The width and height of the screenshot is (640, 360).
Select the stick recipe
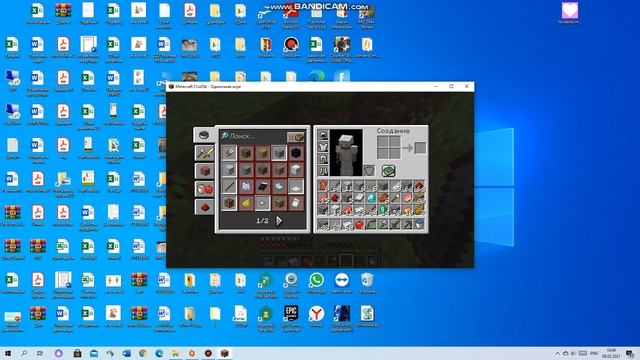click(x=229, y=187)
